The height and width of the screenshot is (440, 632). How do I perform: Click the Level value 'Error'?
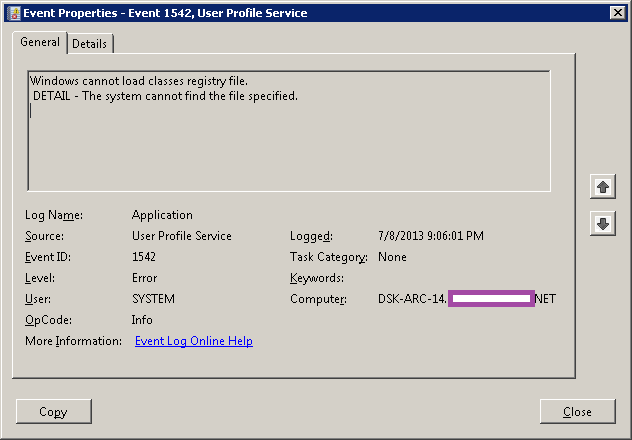coord(144,278)
